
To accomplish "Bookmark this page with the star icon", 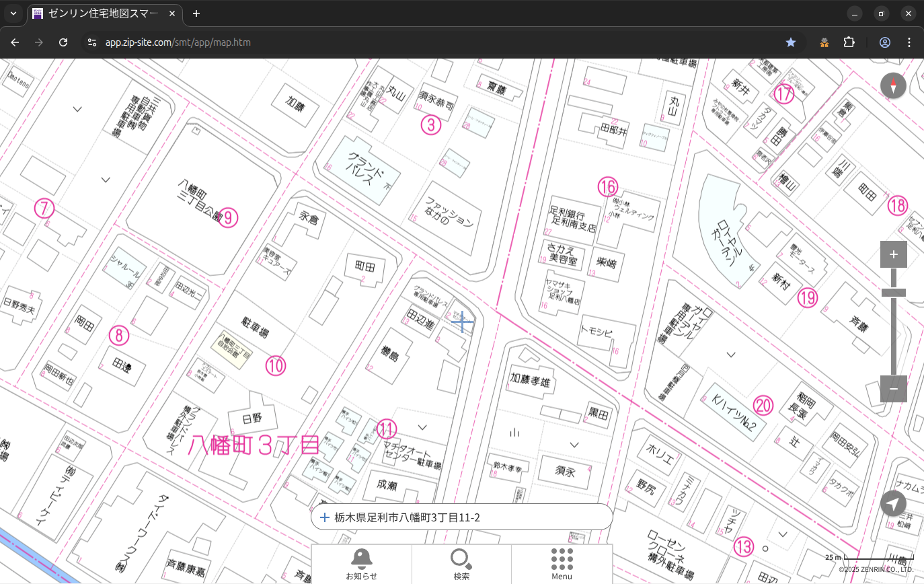I will coord(791,42).
